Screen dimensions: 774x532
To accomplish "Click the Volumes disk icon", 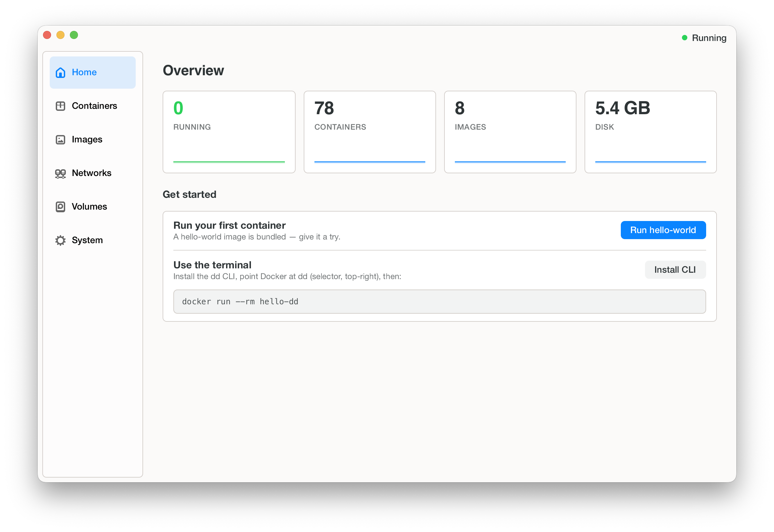I will click(60, 207).
